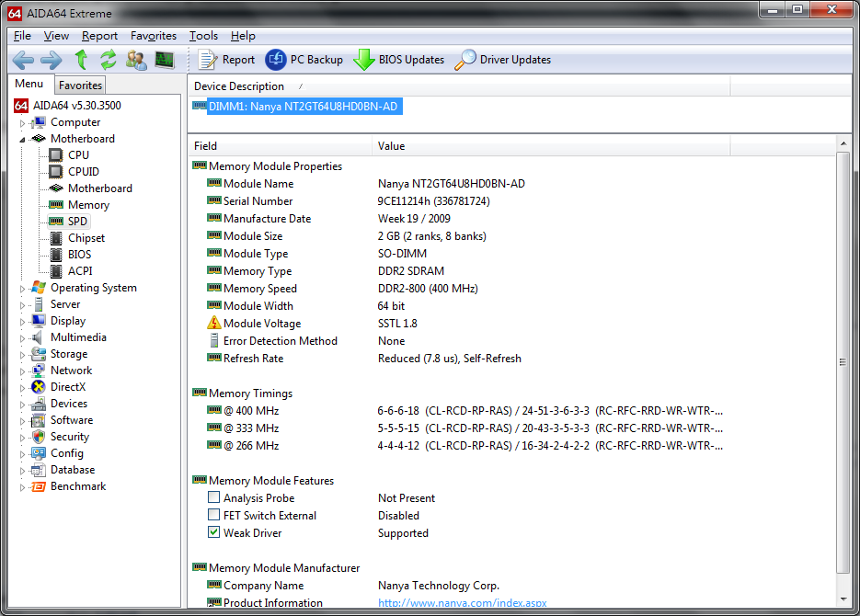Expand the Display tree node

click(22, 322)
